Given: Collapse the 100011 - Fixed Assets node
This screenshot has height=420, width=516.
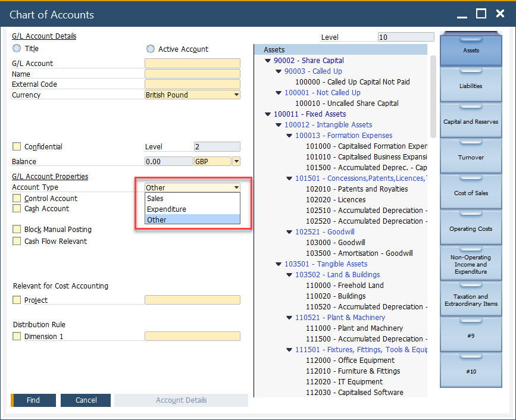Looking at the screenshot, I should 268,114.
